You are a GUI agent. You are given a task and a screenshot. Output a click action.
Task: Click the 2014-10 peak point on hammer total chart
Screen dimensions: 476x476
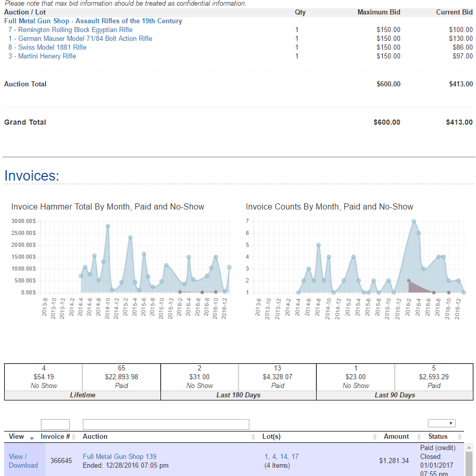point(108,226)
